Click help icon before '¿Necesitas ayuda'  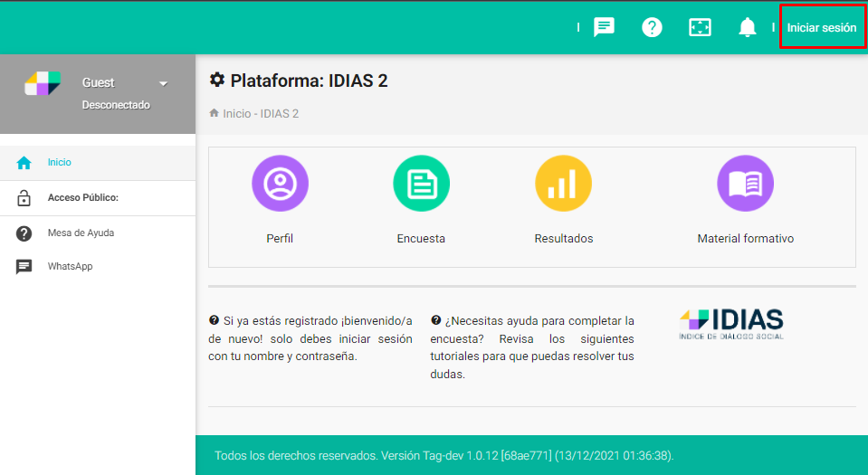click(x=435, y=320)
